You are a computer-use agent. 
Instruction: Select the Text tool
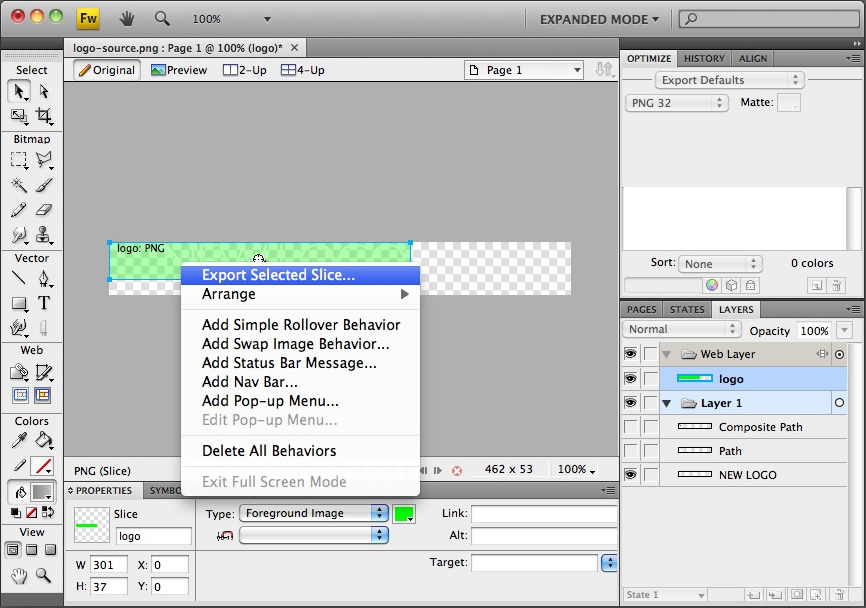click(x=44, y=303)
